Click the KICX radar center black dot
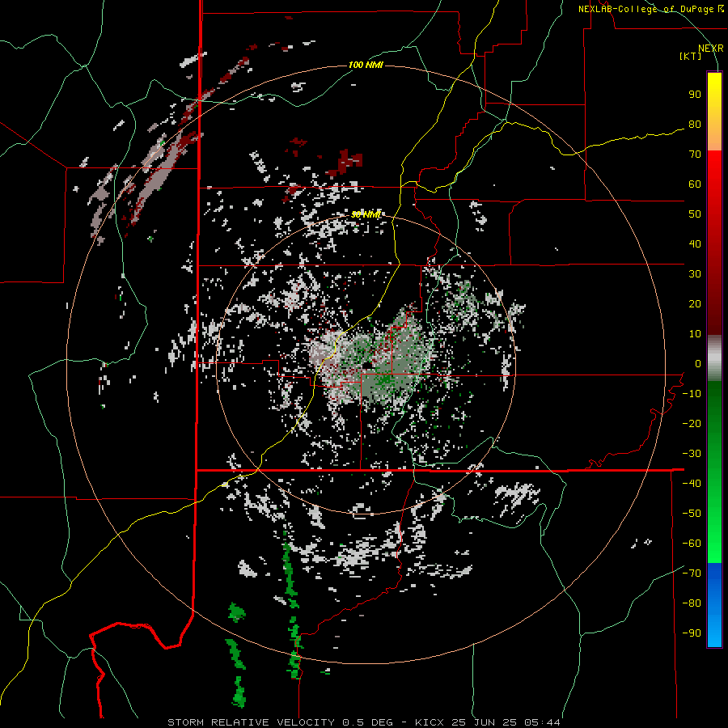The height and width of the screenshot is (728, 728). pos(366,366)
